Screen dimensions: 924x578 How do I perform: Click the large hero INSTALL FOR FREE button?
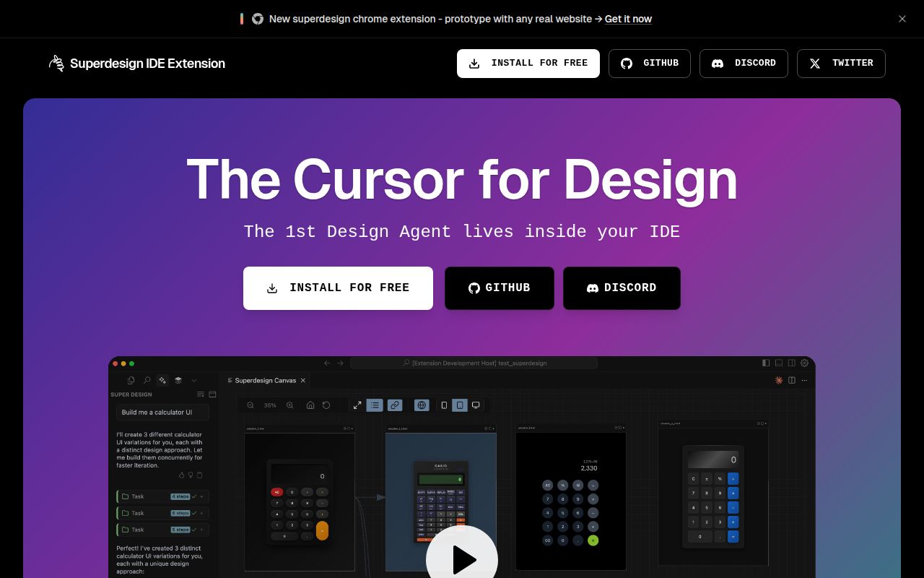pos(338,288)
